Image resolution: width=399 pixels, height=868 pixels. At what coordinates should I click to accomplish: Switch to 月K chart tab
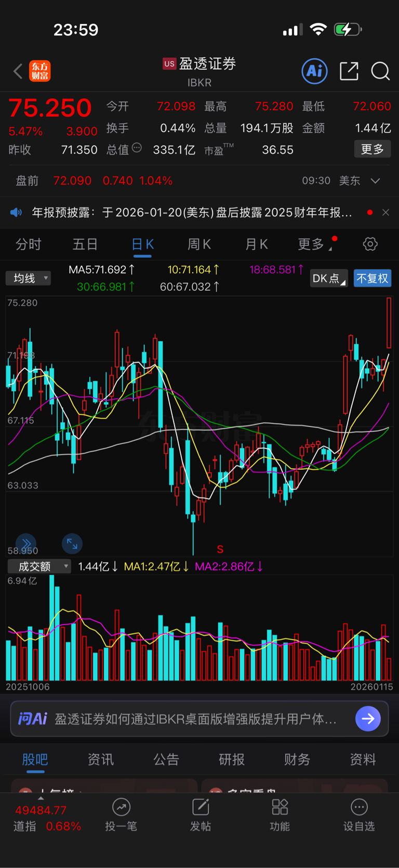pyautogui.click(x=256, y=244)
